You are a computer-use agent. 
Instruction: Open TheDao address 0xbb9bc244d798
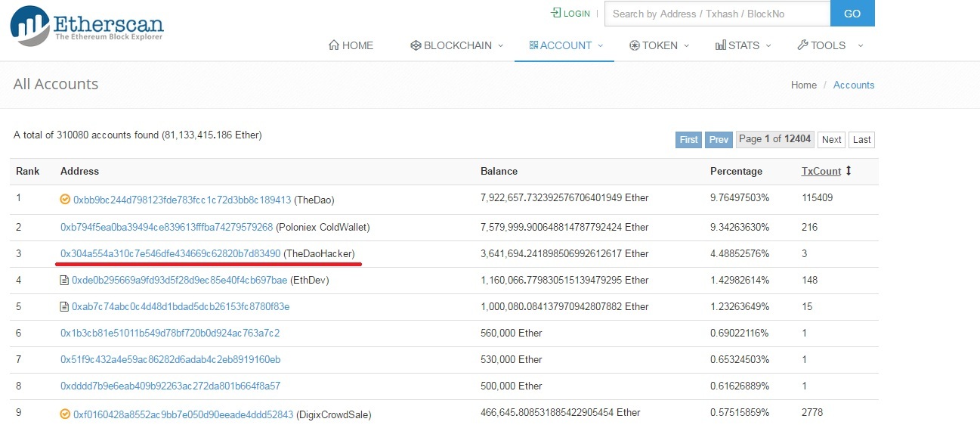click(182, 200)
